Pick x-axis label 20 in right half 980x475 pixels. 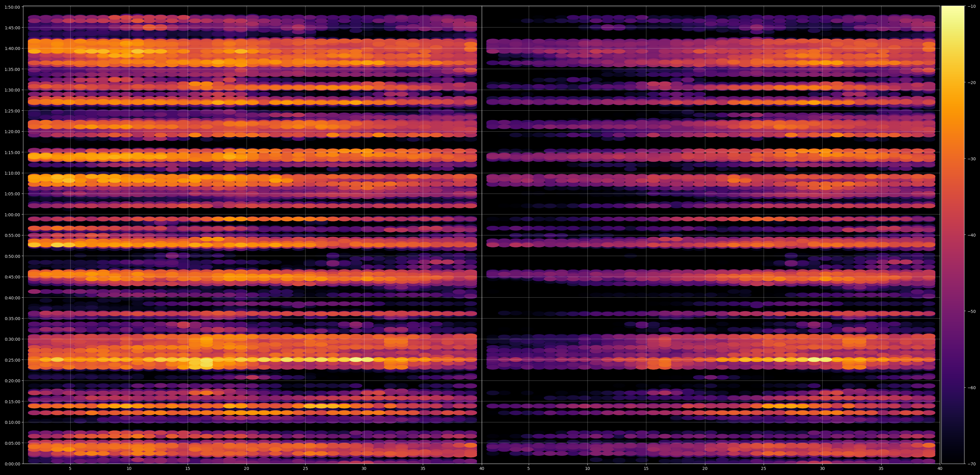click(705, 468)
